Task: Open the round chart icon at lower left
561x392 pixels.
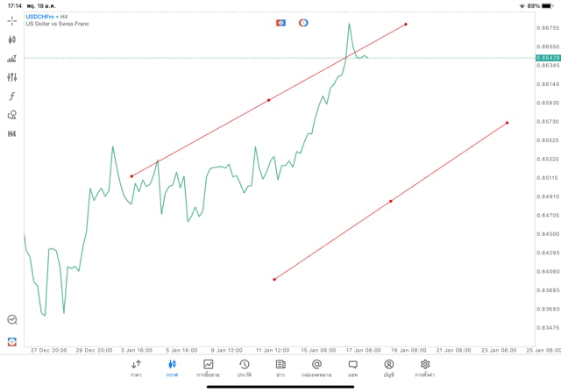Action: pos(12,320)
